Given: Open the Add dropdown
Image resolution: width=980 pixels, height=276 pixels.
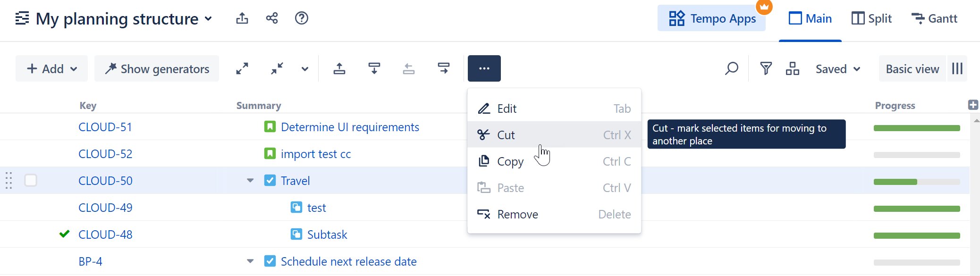Looking at the screenshot, I should click(51, 68).
